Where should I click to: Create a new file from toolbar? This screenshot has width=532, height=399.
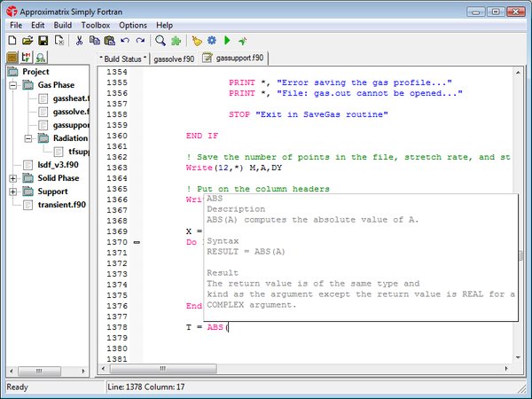point(12,41)
